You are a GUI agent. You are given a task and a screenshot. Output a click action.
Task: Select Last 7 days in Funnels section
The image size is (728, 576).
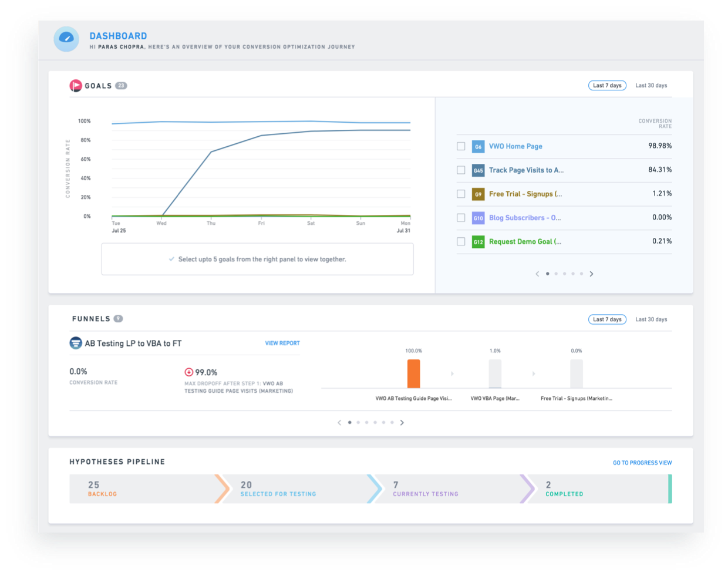pyautogui.click(x=607, y=319)
